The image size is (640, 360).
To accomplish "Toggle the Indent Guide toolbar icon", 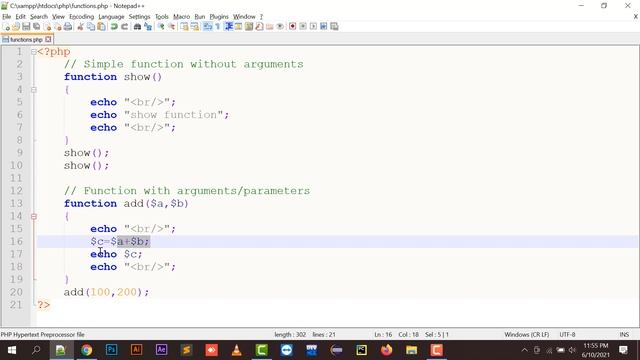I will pyautogui.click(x=229, y=27).
